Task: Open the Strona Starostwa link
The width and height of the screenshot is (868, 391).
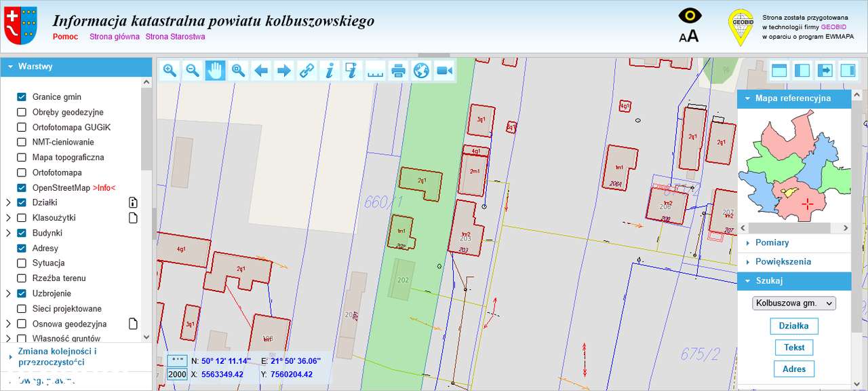Action: click(175, 37)
